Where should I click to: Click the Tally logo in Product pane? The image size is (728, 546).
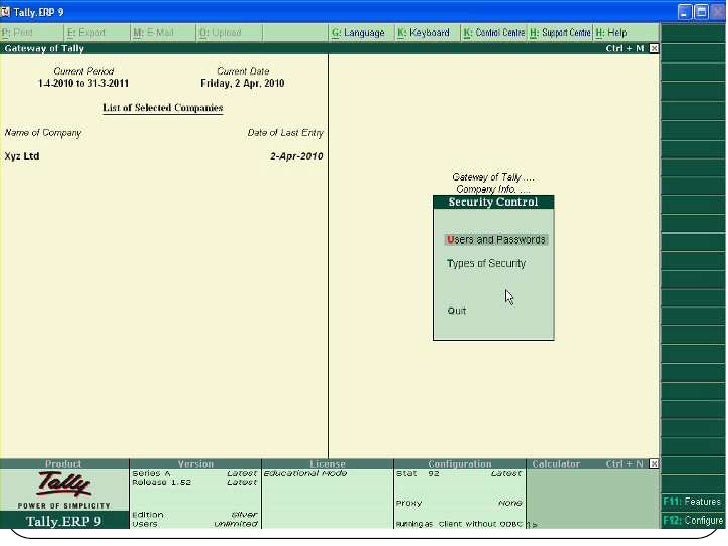point(64,484)
